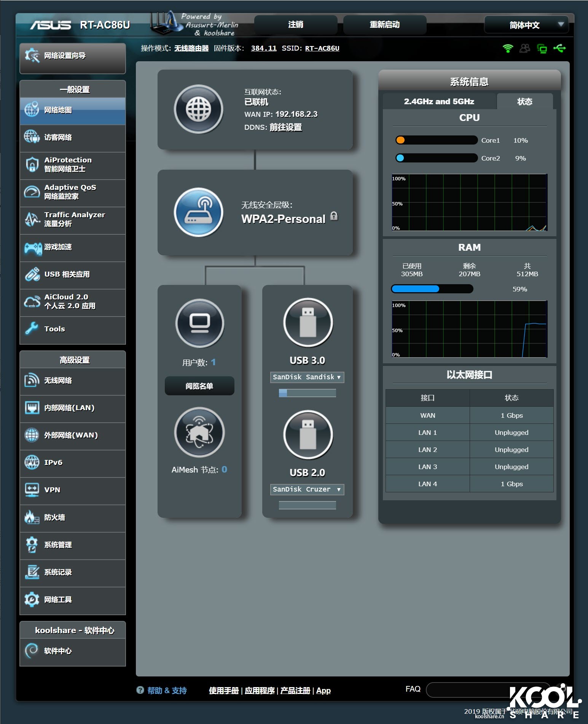Open the internet status globe icon
Viewport: 588px width, 724px height.
(198, 109)
